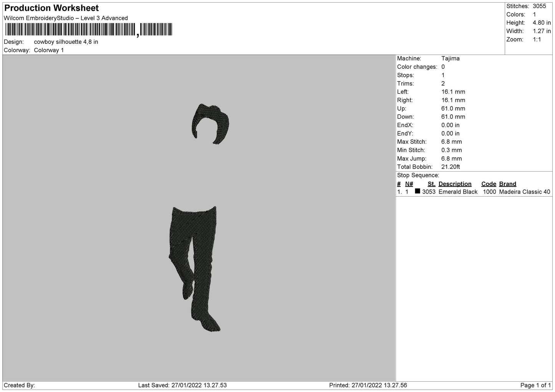Click the thread code 1000
Screen dimensions: 555x392
pos(489,192)
